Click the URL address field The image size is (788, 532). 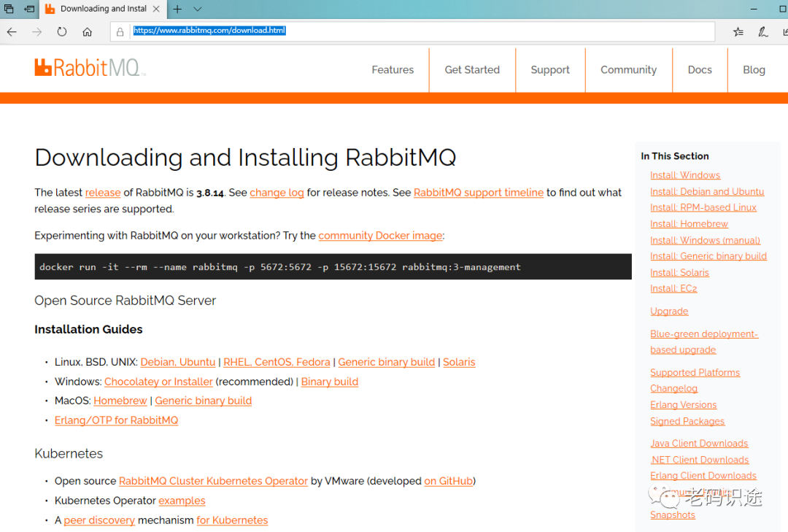(x=412, y=31)
